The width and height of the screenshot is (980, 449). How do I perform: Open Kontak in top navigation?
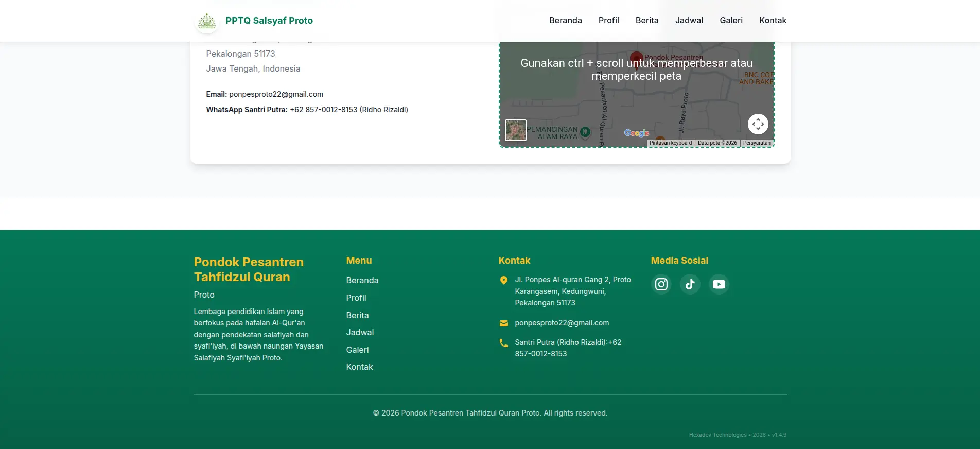tap(773, 21)
